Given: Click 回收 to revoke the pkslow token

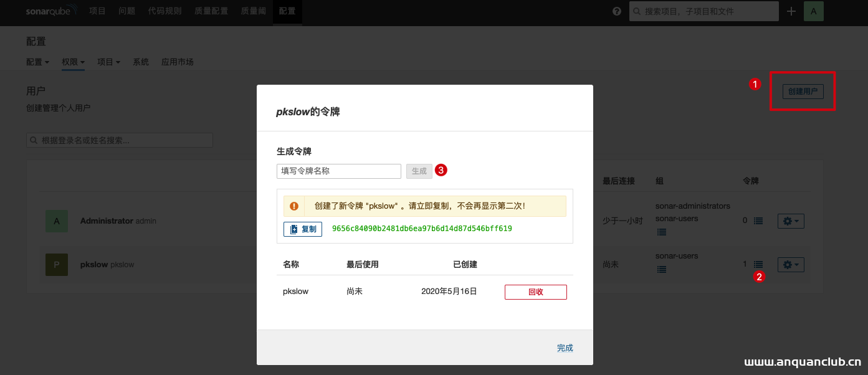Looking at the screenshot, I should tap(535, 292).
